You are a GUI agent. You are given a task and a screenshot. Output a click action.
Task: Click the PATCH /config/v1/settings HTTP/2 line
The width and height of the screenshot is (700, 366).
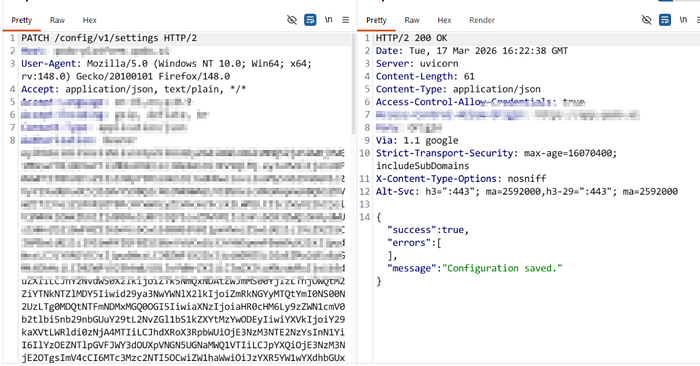click(109, 38)
